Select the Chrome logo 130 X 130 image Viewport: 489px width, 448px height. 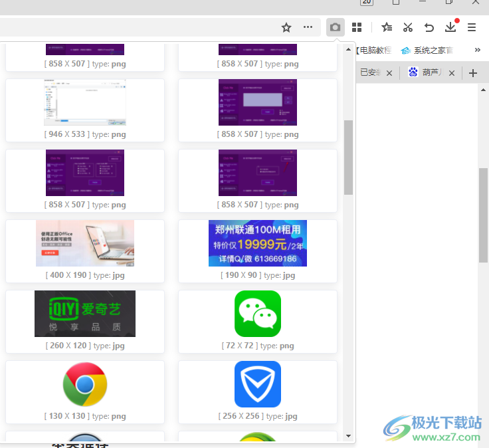[85, 384]
